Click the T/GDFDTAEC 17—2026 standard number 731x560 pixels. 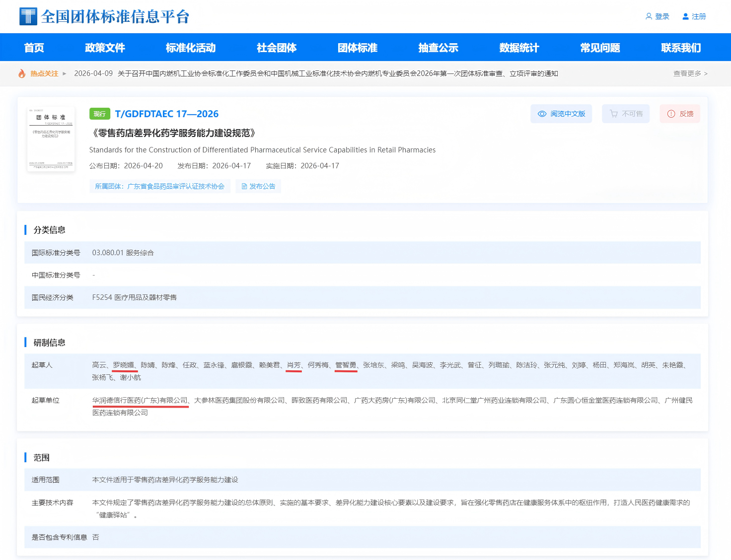(x=167, y=114)
